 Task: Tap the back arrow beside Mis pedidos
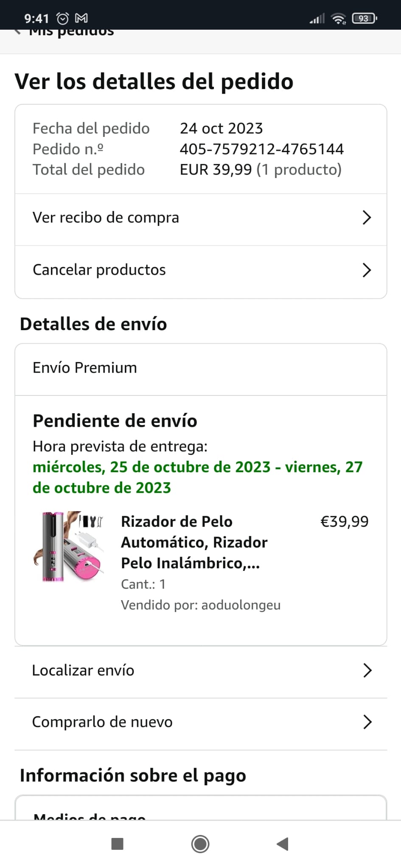click(x=18, y=32)
